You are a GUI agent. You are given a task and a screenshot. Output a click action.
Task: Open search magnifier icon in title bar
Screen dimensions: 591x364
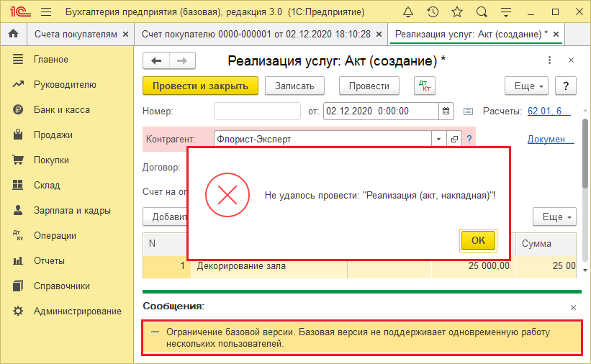482,12
